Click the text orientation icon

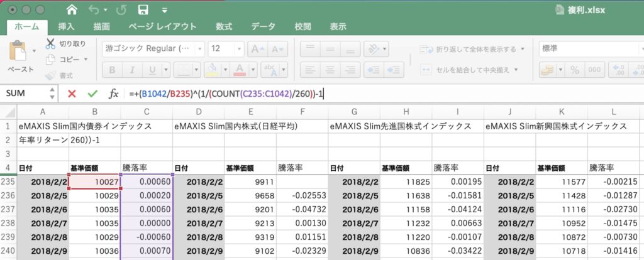[x=373, y=49]
